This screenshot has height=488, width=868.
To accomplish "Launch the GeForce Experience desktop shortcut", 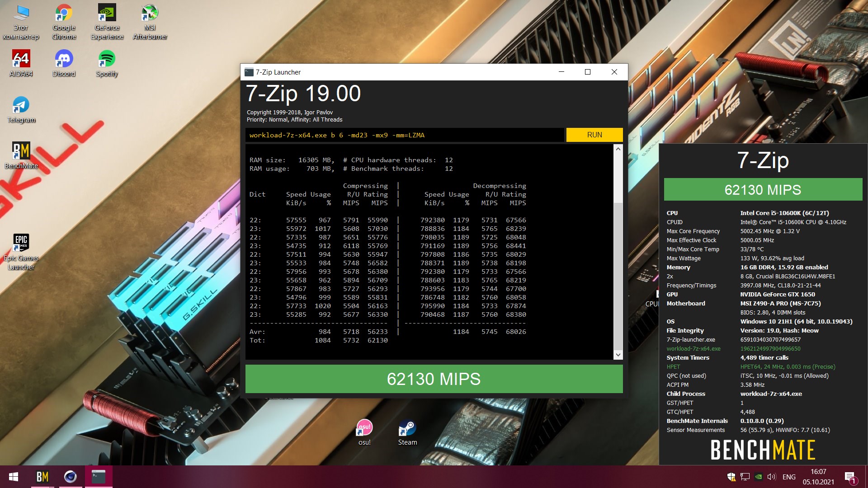I will (x=107, y=22).
